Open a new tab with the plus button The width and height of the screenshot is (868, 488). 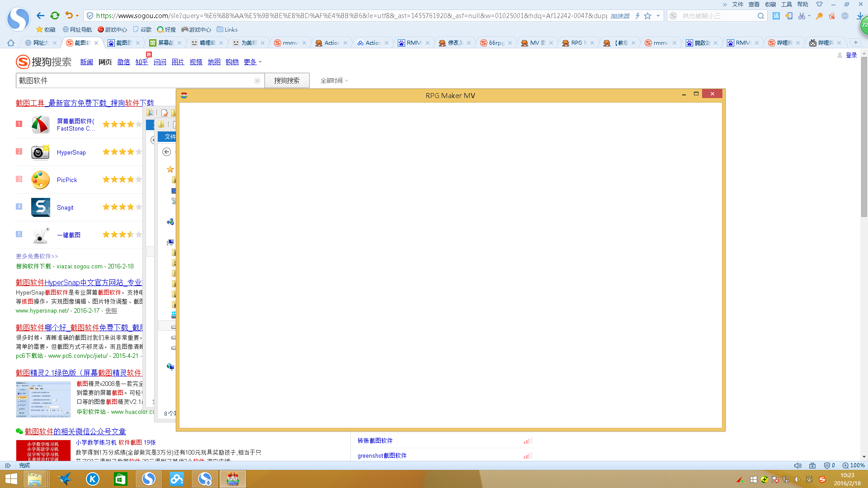click(855, 42)
